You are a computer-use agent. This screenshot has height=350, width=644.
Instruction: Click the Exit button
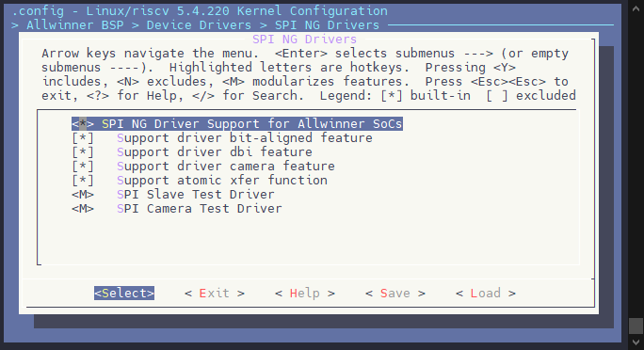(x=215, y=293)
